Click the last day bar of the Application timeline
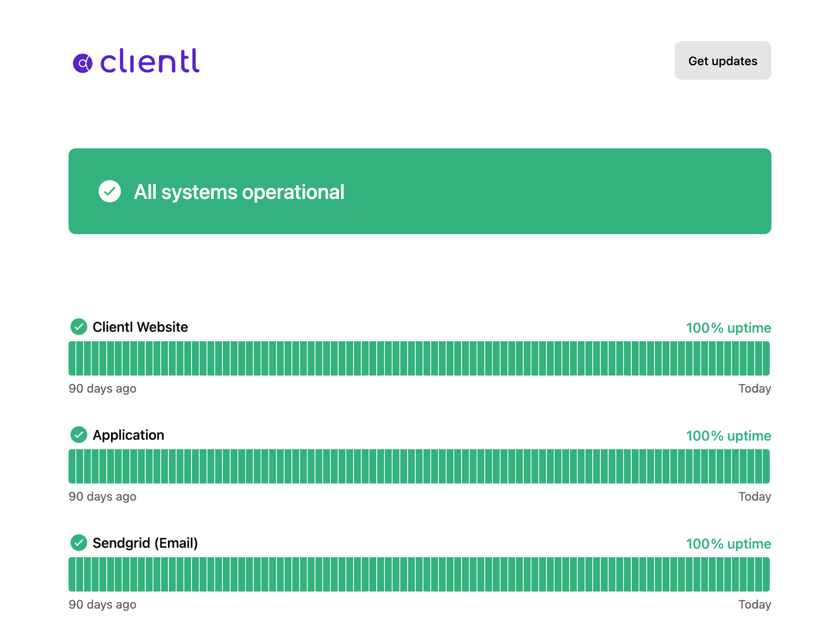 (766, 466)
